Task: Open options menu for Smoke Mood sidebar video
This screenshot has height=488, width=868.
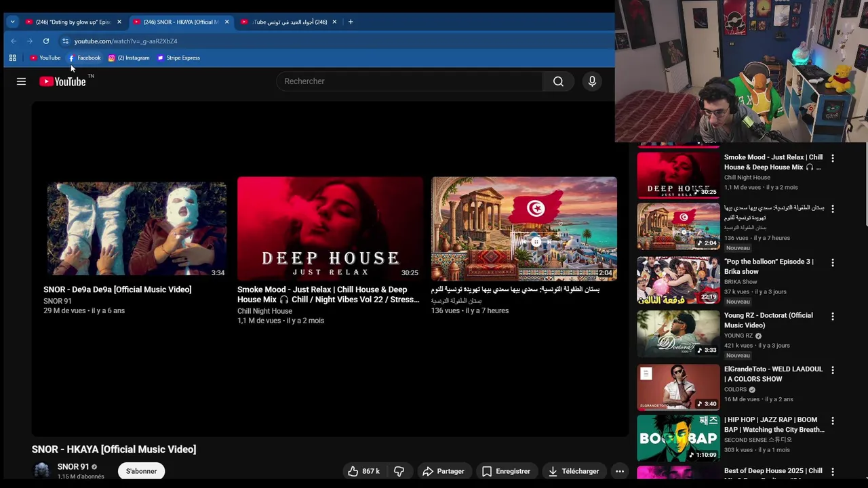Action: 833,158
